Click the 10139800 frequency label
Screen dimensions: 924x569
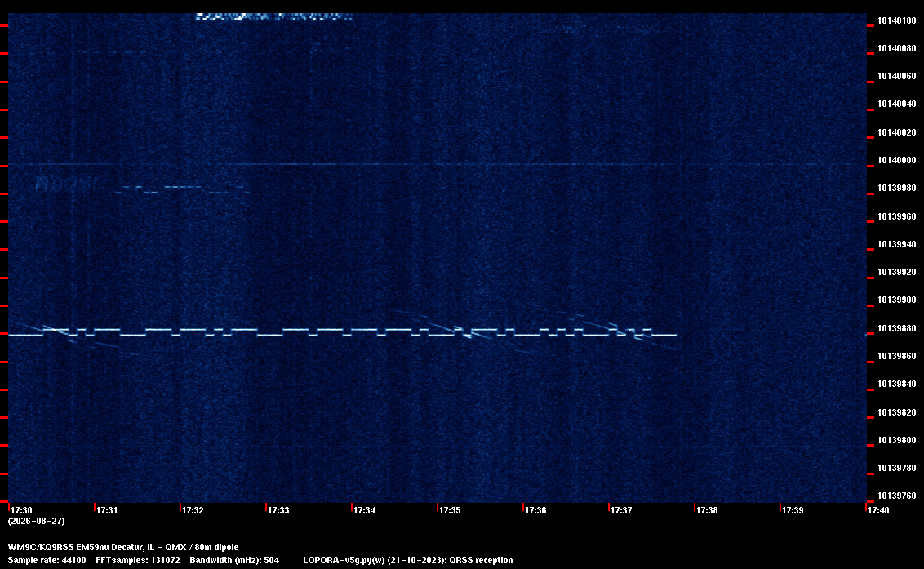(x=896, y=440)
